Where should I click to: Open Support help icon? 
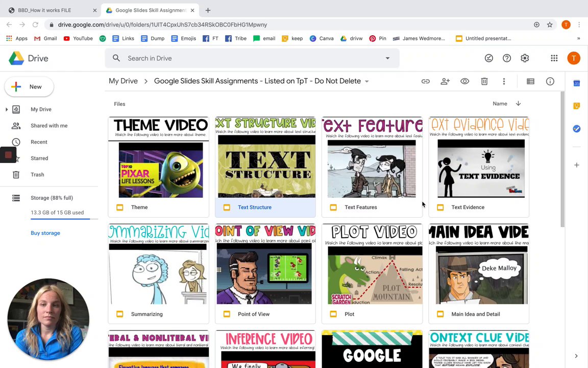click(x=507, y=58)
